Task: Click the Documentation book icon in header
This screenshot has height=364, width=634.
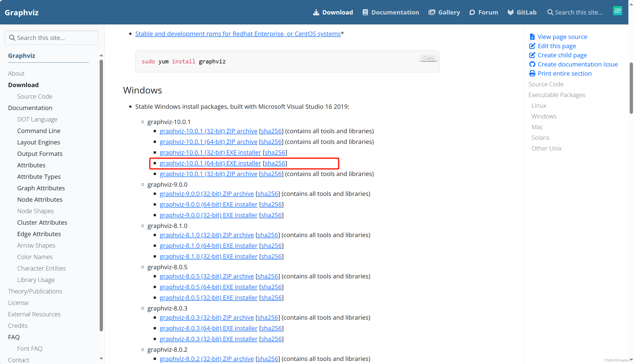Action: coord(365,12)
